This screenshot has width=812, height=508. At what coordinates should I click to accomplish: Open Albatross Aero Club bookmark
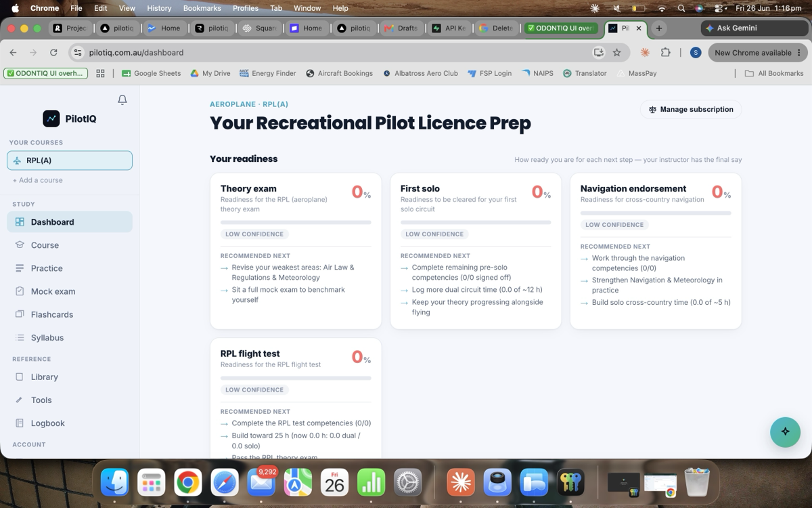(x=420, y=73)
